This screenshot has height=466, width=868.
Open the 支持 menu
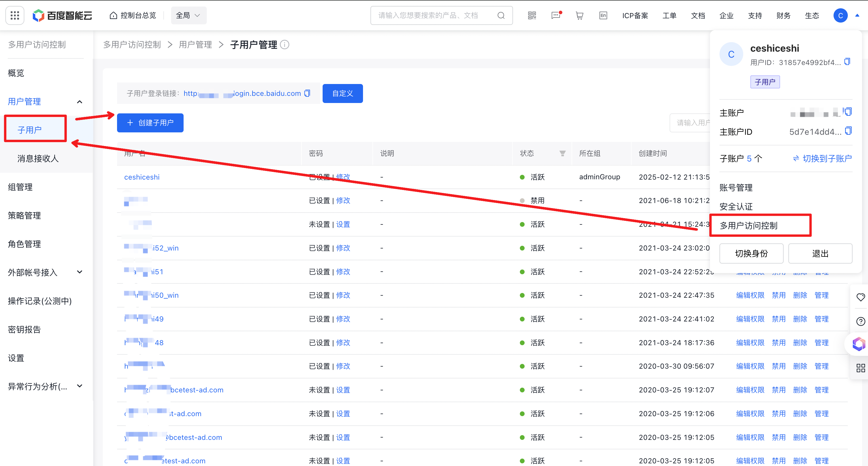[x=755, y=15]
